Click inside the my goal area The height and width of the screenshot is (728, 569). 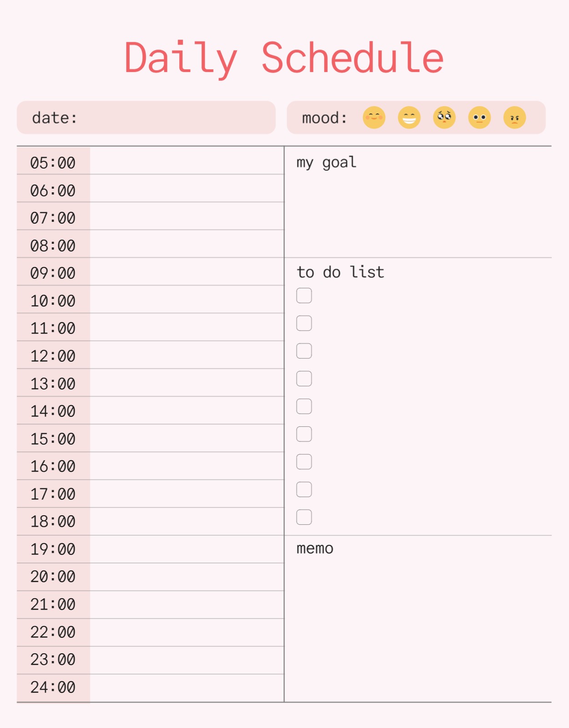418,210
